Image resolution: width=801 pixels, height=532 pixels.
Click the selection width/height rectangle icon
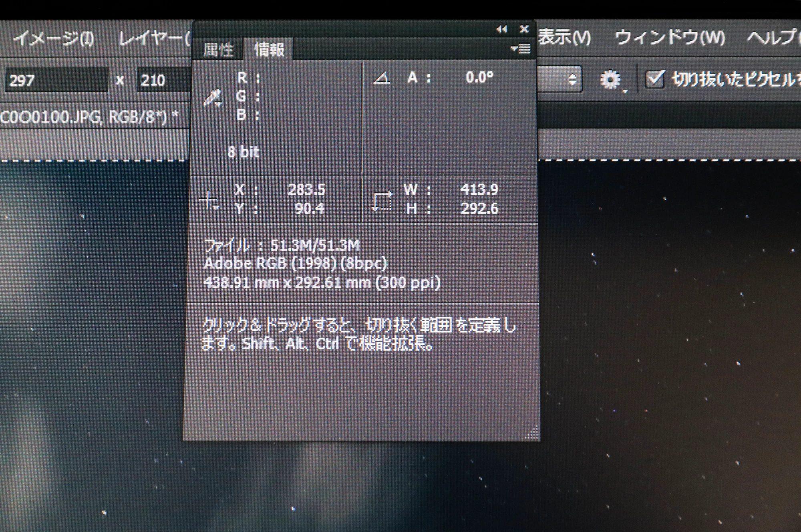(x=382, y=200)
